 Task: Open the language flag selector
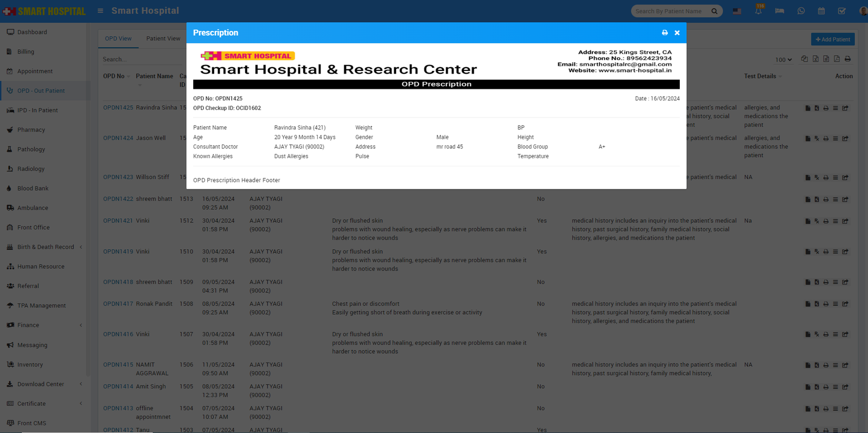point(737,11)
